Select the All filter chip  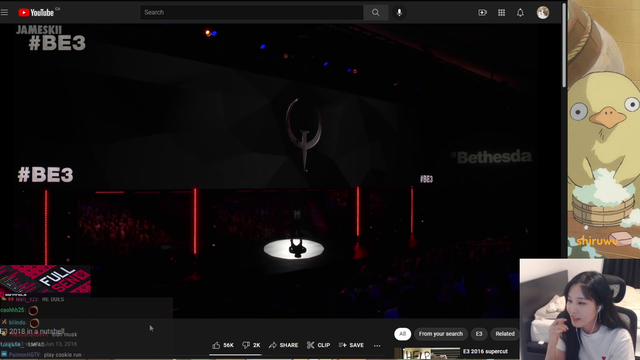coord(402,334)
